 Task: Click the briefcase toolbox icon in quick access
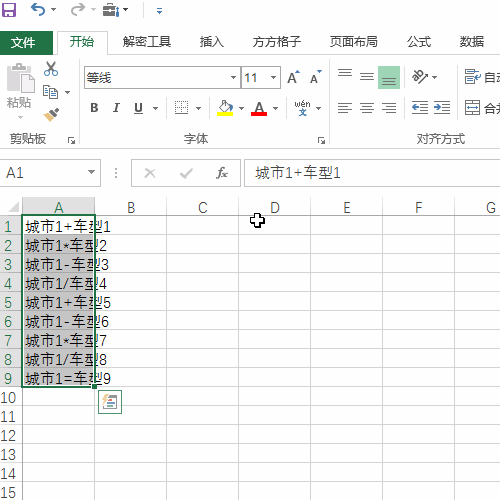[x=111, y=10]
